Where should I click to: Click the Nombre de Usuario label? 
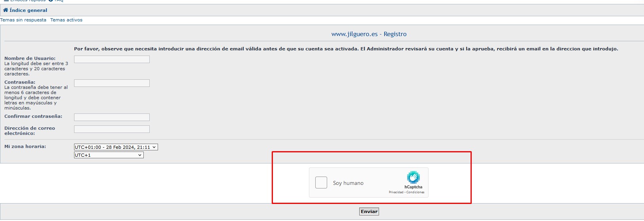(x=30, y=58)
